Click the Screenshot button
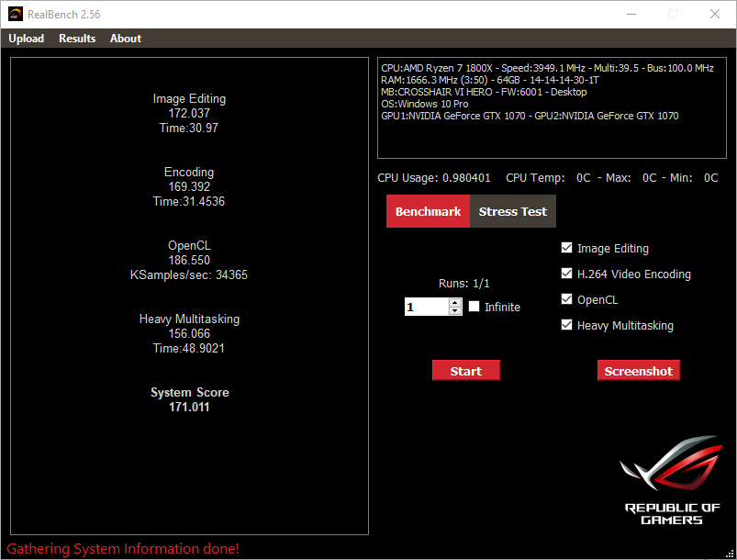 pyautogui.click(x=638, y=371)
